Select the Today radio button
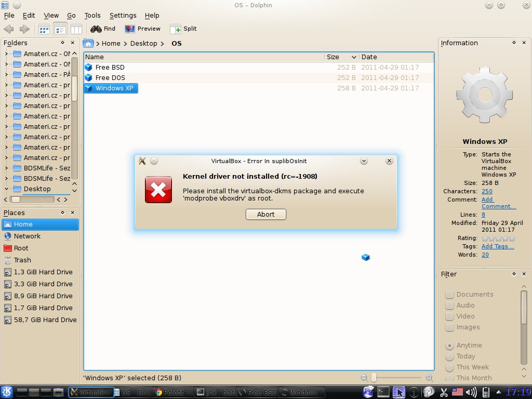 point(449,356)
